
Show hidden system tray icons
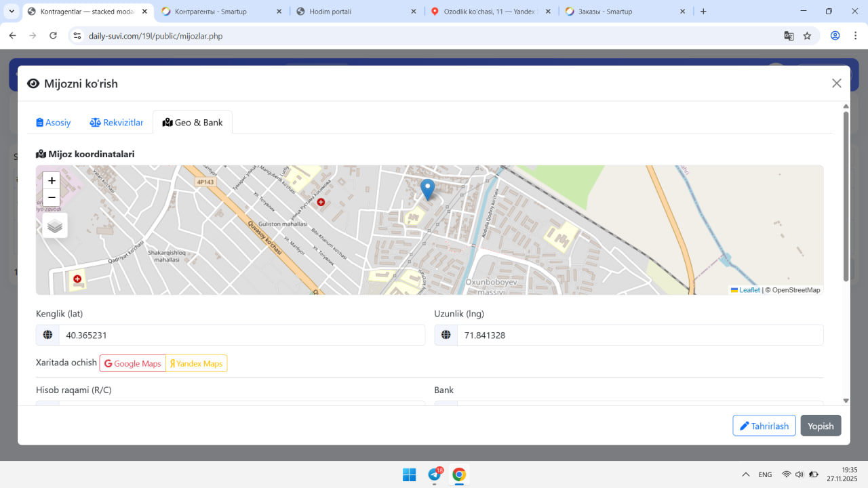746,474
